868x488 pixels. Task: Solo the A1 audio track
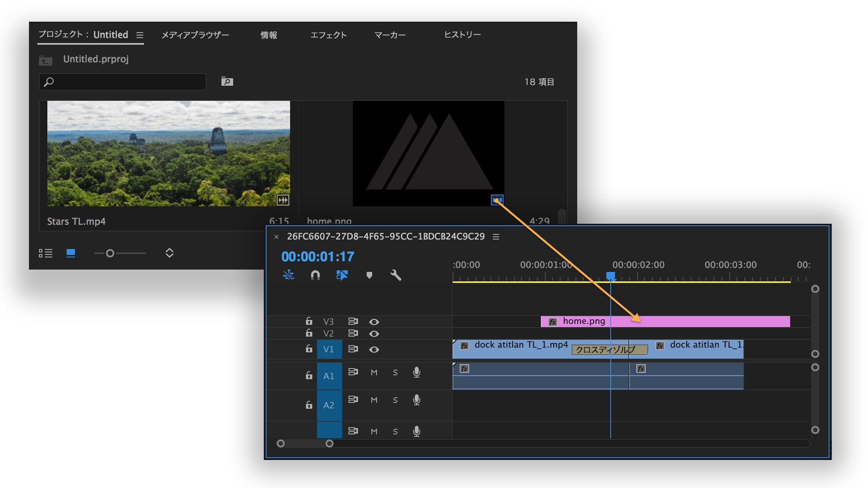(x=395, y=372)
